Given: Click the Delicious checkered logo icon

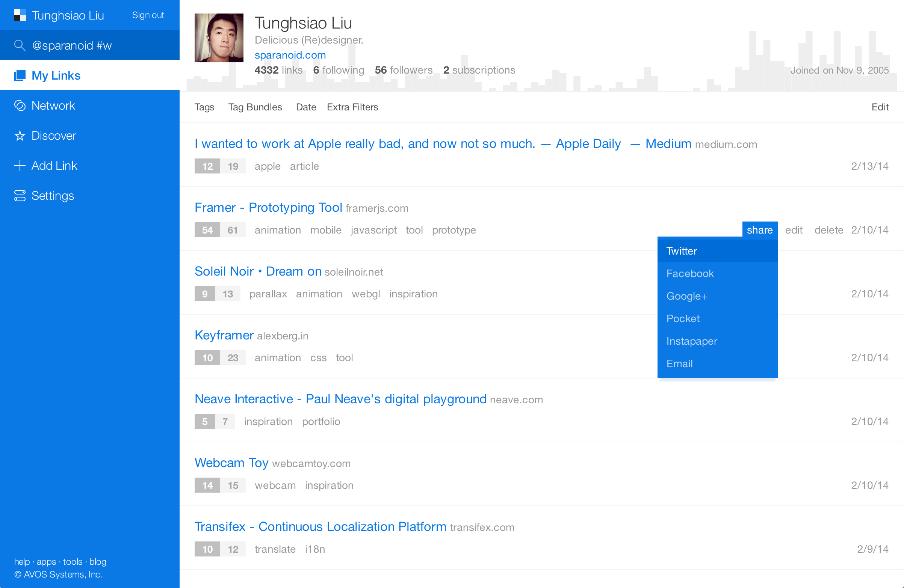Looking at the screenshot, I should [20, 15].
